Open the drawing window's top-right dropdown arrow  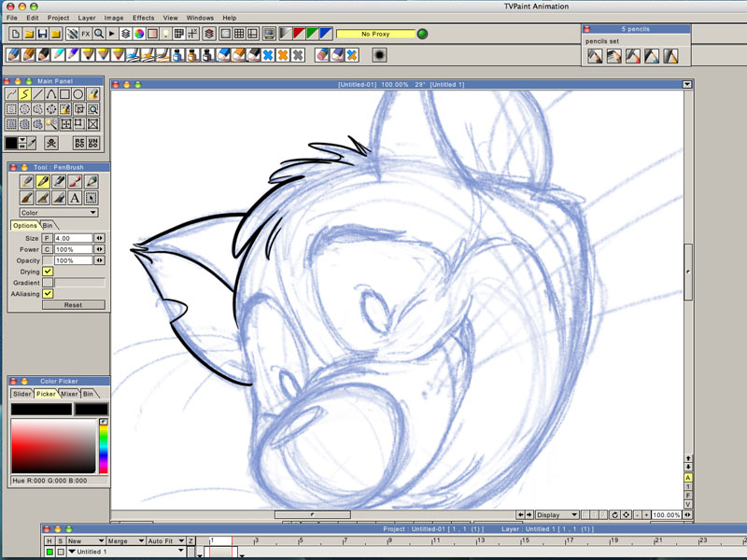click(x=687, y=84)
